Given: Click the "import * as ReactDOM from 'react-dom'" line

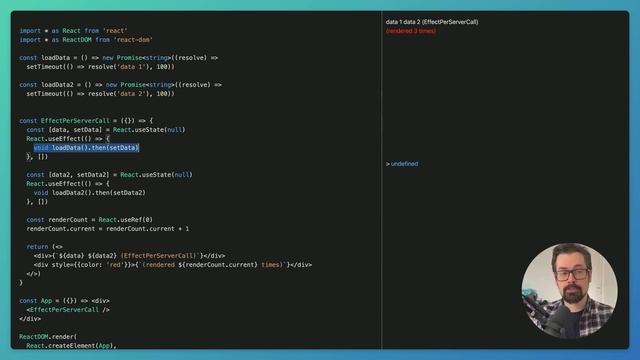Looking at the screenshot, I should pyautogui.click(x=86, y=40).
